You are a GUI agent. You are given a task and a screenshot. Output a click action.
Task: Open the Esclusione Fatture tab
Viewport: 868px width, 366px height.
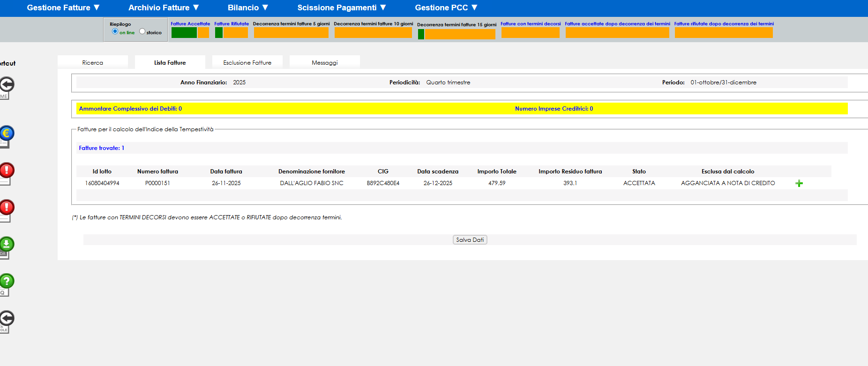point(247,62)
